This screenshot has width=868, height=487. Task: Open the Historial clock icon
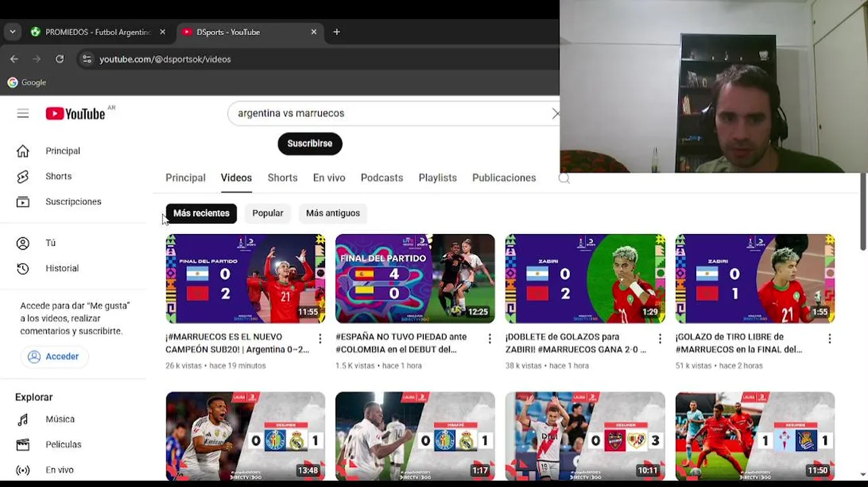point(23,269)
